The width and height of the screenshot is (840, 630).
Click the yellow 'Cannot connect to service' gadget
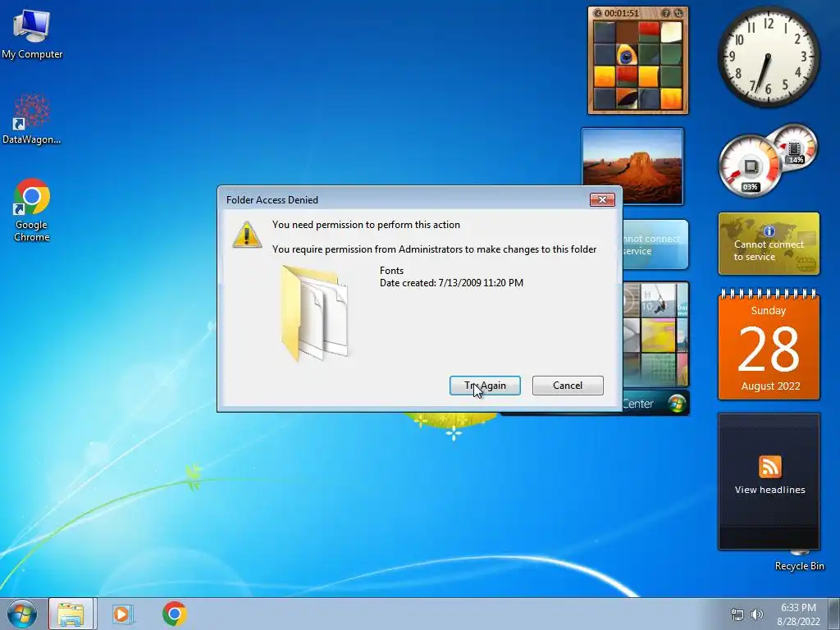point(769,244)
